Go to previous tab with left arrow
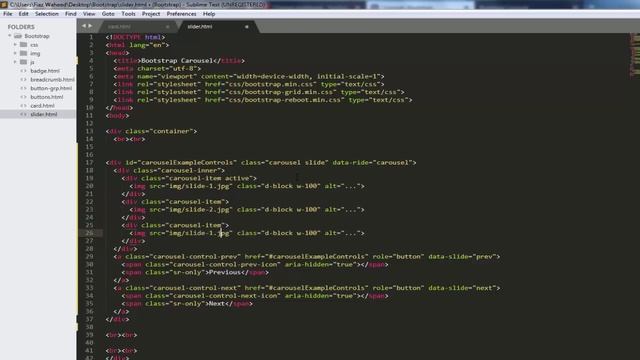The height and width of the screenshot is (360, 640). [x=84, y=26]
